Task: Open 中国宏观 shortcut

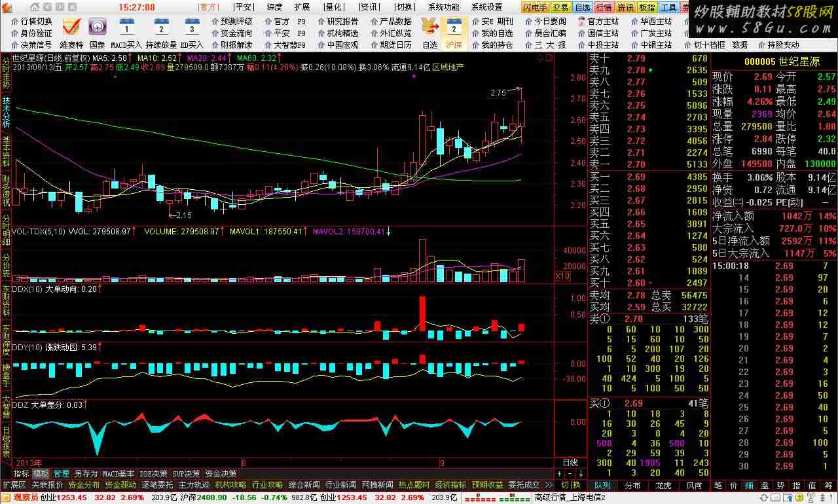Action: [338, 45]
